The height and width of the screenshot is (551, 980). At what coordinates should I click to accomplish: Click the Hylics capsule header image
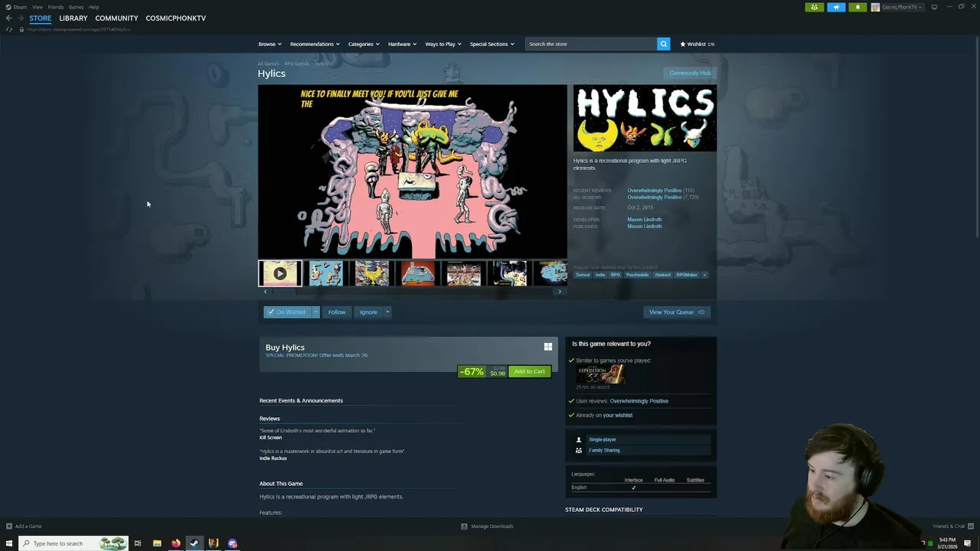645,118
